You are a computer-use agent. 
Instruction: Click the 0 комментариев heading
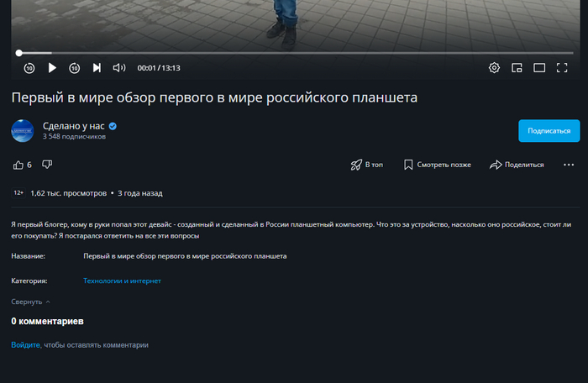click(47, 321)
